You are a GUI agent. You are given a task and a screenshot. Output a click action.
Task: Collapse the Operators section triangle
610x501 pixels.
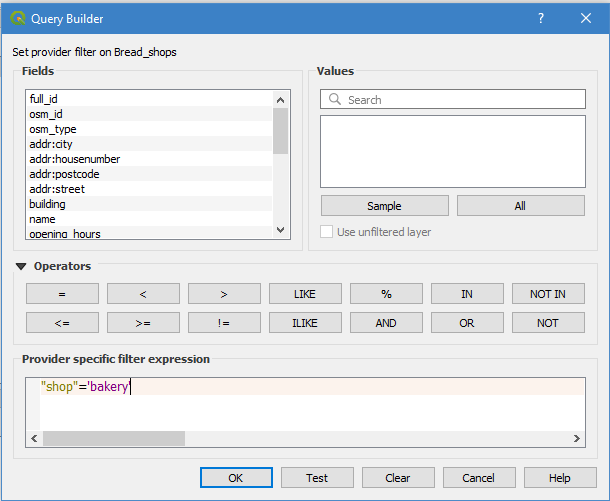click(x=21, y=267)
